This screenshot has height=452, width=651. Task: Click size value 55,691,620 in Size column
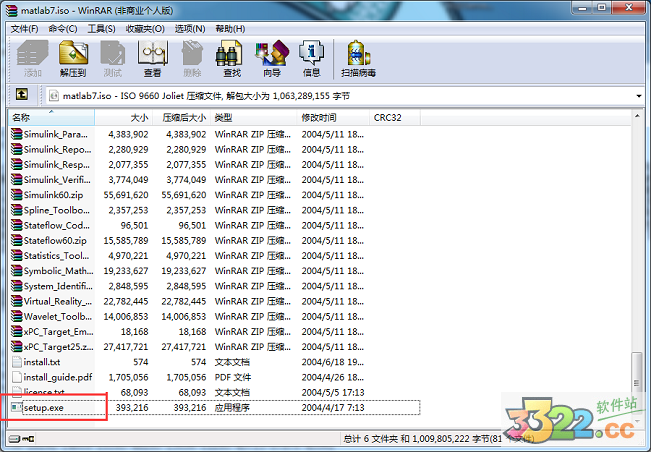click(126, 195)
